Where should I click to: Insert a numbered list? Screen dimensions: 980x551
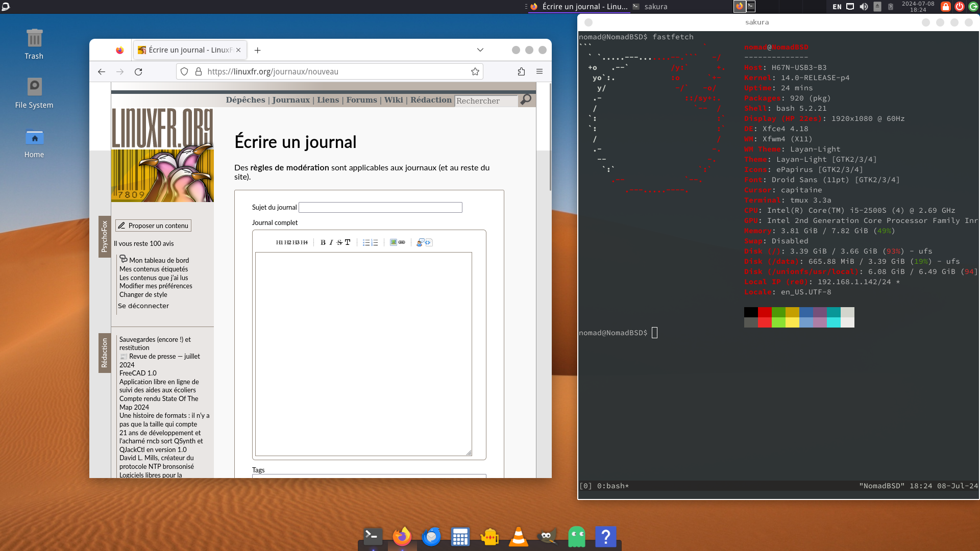[375, 242]
